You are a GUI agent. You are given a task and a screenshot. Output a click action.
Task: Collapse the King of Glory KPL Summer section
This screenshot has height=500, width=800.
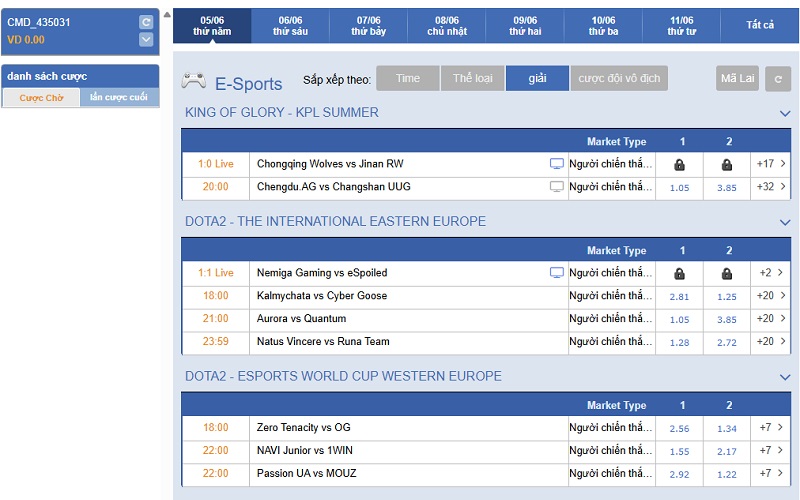pyautogui.click(x=784, y=113)
